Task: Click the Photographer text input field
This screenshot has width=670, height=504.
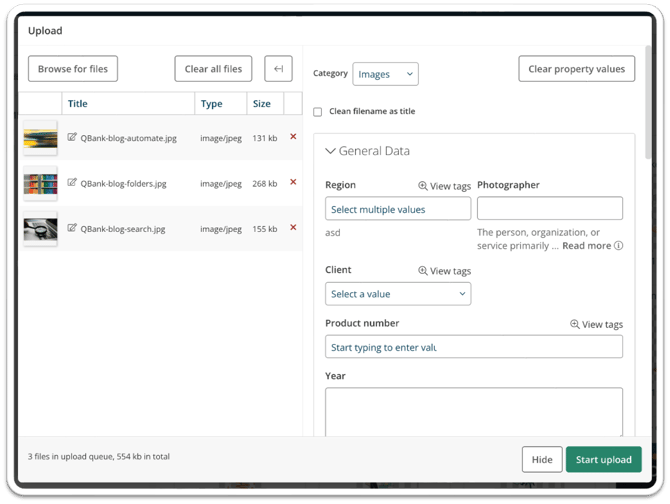Action: click(549, 209)
